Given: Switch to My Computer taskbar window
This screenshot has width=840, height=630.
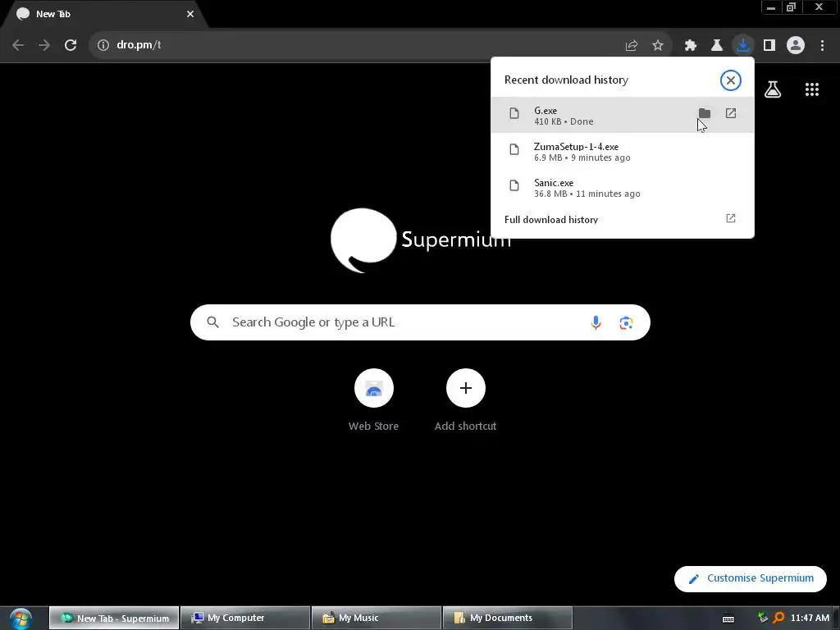Looking at the screenshot, I should click(x=245, y=618).
